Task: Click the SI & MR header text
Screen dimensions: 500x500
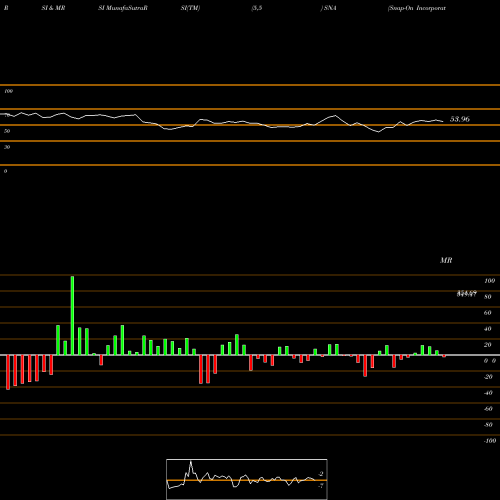Action: click(53, 8)
